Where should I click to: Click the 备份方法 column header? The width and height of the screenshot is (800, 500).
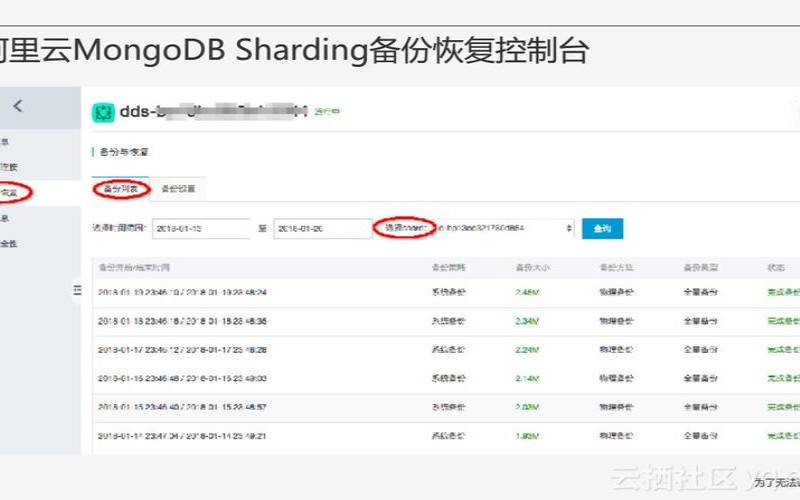(x=616, y=267)
